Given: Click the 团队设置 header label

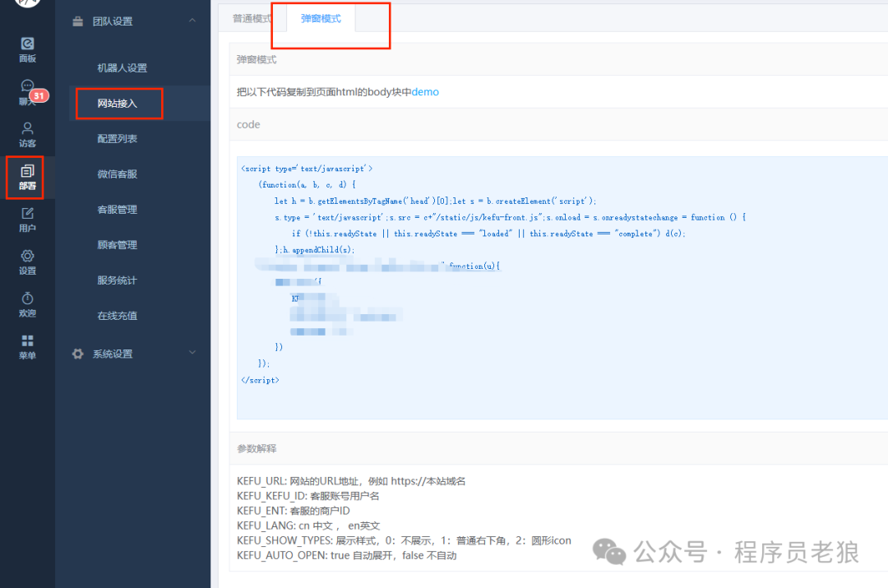Looking at the screenshot, I should [x=113, y=21].
